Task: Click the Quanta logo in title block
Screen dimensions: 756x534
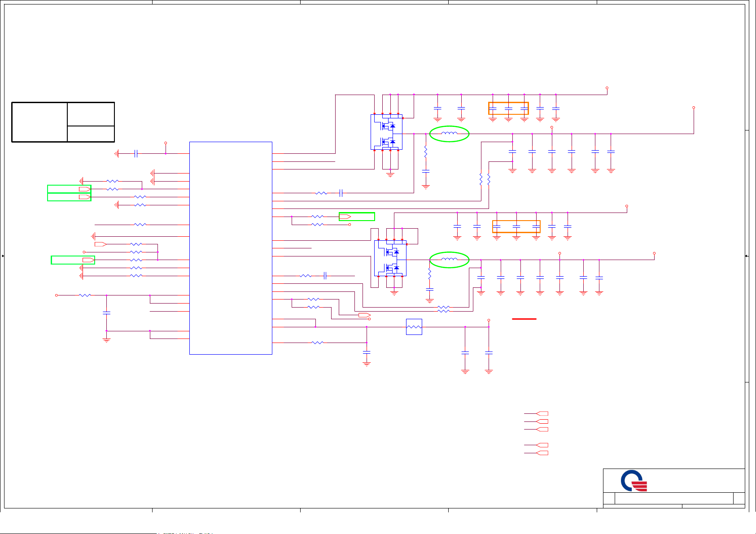Action: 634,481
